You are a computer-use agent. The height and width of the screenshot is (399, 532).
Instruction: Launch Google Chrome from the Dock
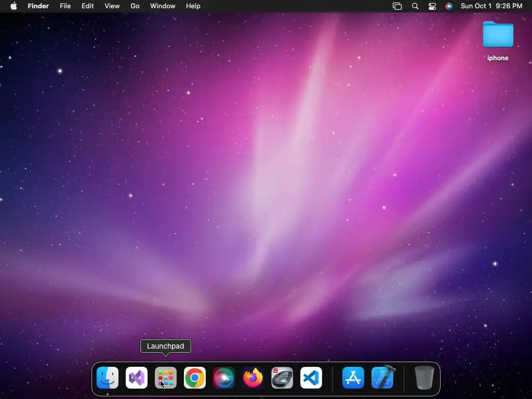(x=195, y=378)
